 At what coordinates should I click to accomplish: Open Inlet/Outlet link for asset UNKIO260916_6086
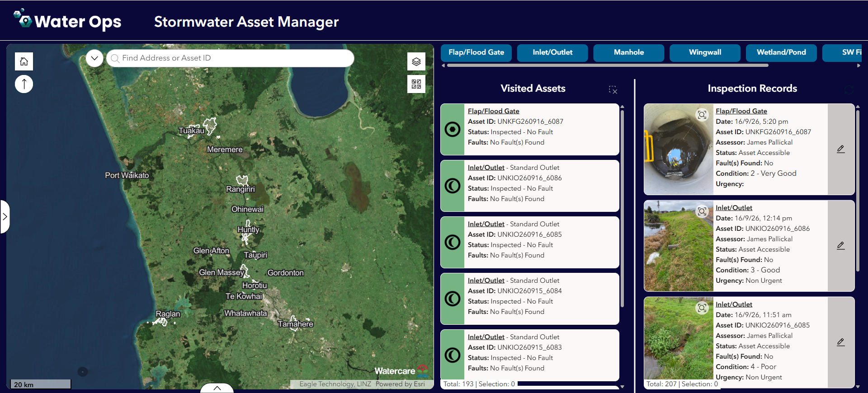click(x=486, y=168)
